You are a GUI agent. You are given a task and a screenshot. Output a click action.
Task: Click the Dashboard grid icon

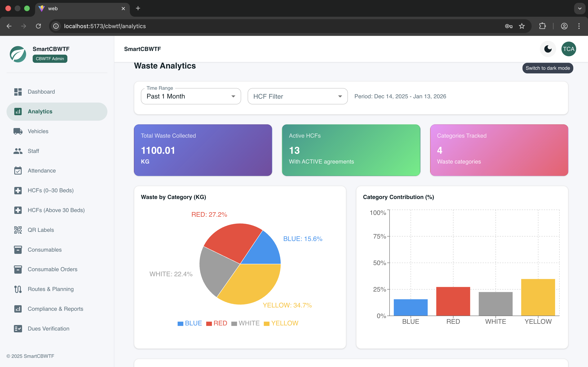point(18,92)
